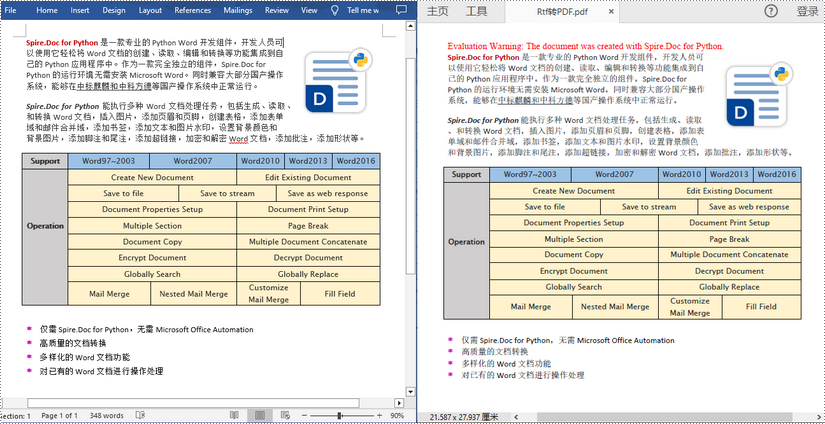Screen dimensions: 825x424
Task: Switch to the Review ribbon tab
Action: 277,10
